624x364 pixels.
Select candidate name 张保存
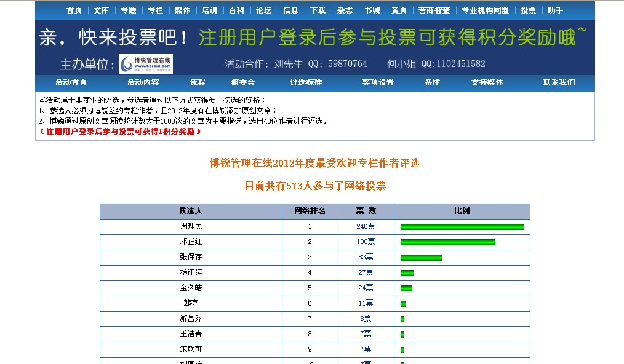tap(191, 257)
